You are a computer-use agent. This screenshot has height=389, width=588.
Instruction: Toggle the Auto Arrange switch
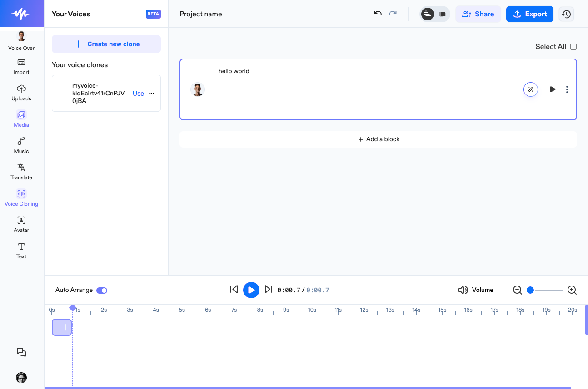point(102,290)
